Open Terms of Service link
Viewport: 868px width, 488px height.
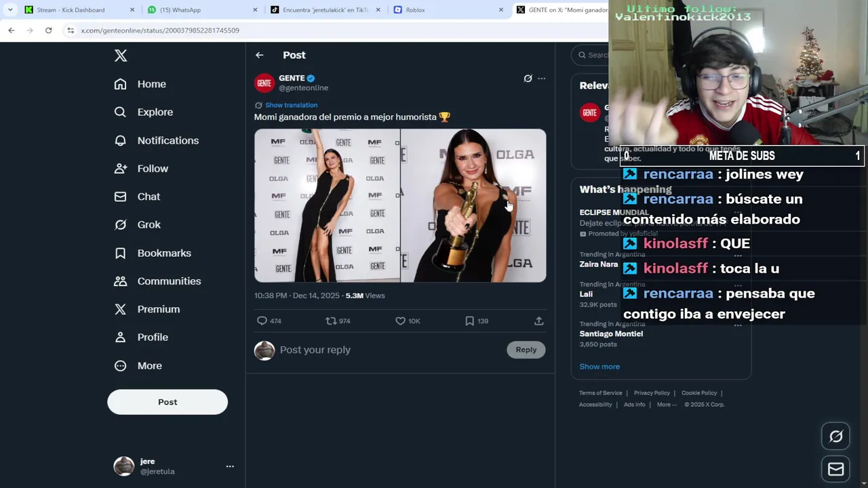click(600, 393)
